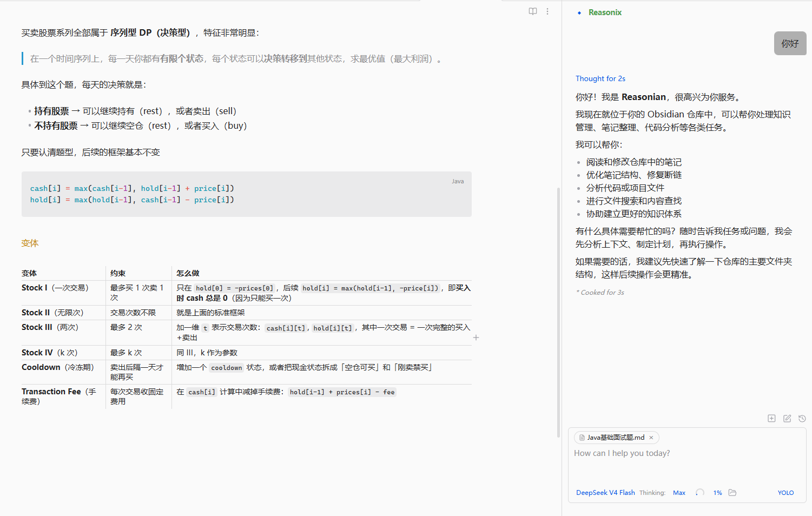
Task: Click the Reasonix panel header icon
Action: [579, 12]
